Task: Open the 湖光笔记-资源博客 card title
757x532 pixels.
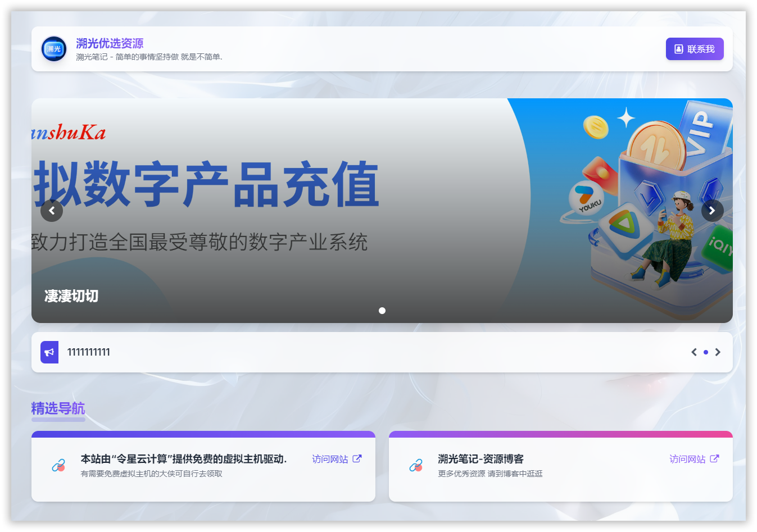Action: click(481, 459)
